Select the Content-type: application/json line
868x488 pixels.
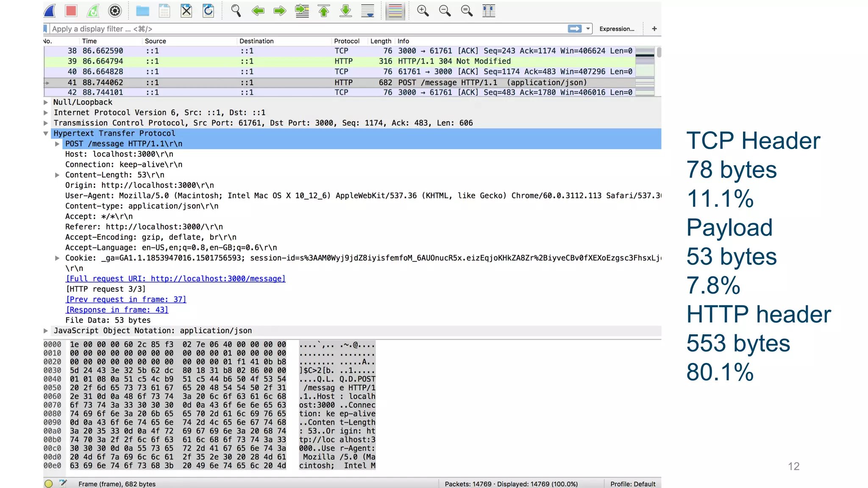(142, 206)
